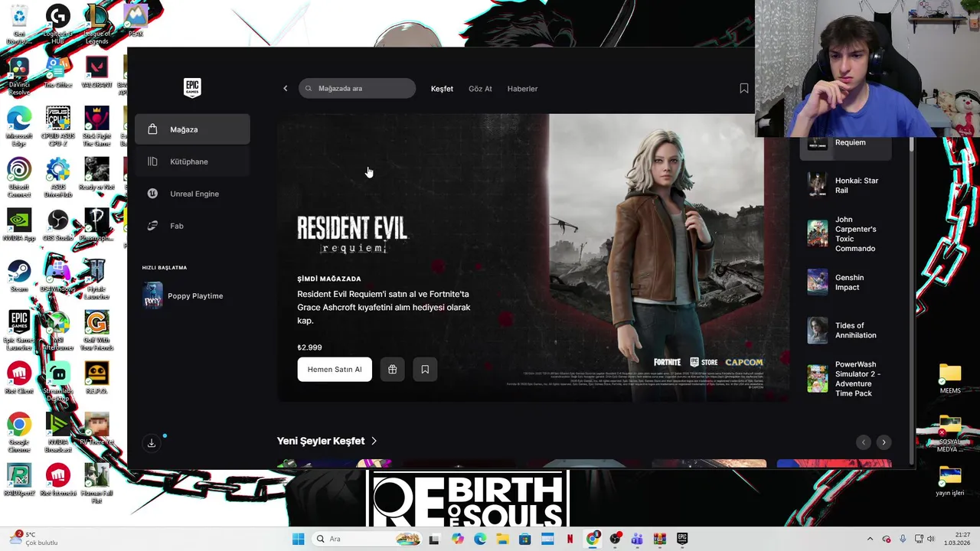The width and height of the screenshot is (980, 551).
Task: Open the downloads icon at sidebar bottom
Action: pyautogui.click(x=152, y=443)
